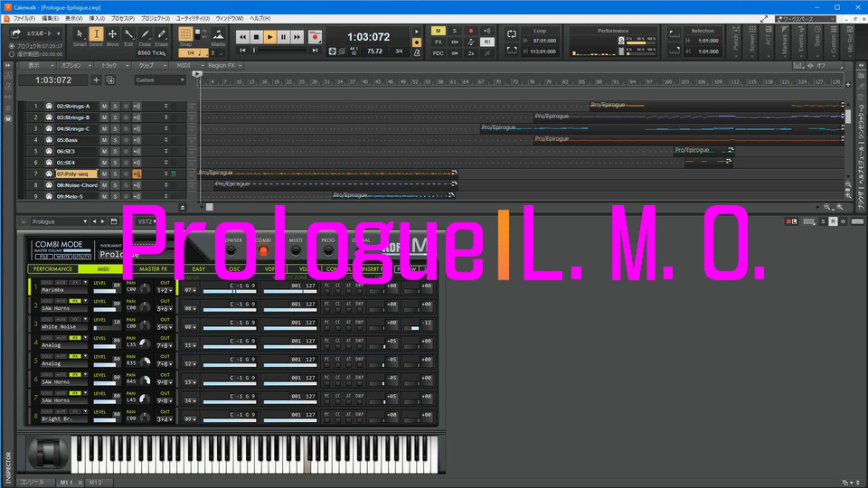Viewport: 868px width, 488px height.
Task: Start playback with the Play button
Action: pos(269,37)
